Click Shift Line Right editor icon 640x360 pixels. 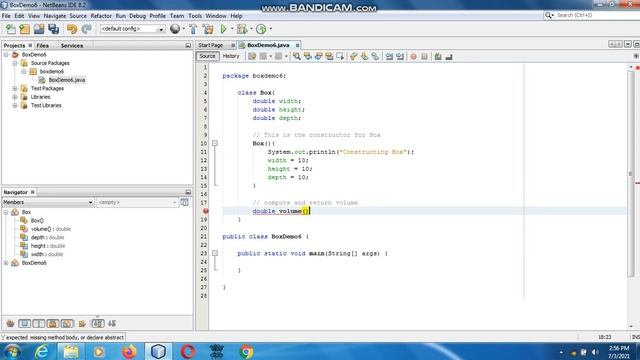coord(400,56)
